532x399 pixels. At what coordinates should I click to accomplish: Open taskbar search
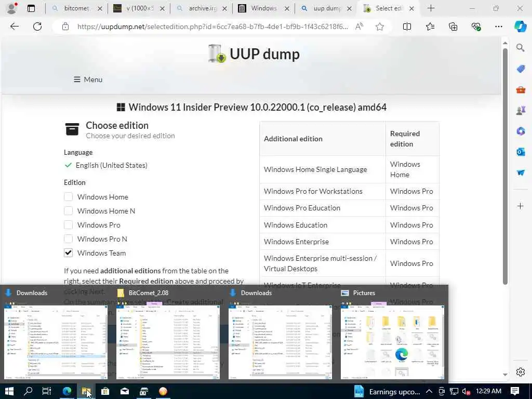pos(28,391)
